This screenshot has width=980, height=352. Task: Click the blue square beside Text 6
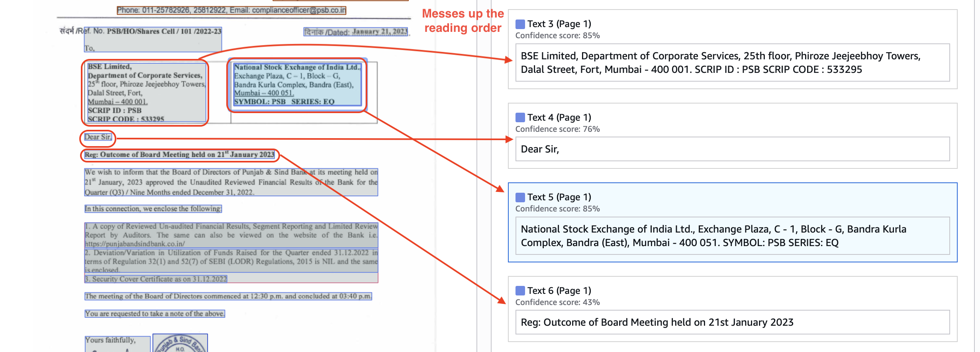pyautogui.click(x=520, y=291)
